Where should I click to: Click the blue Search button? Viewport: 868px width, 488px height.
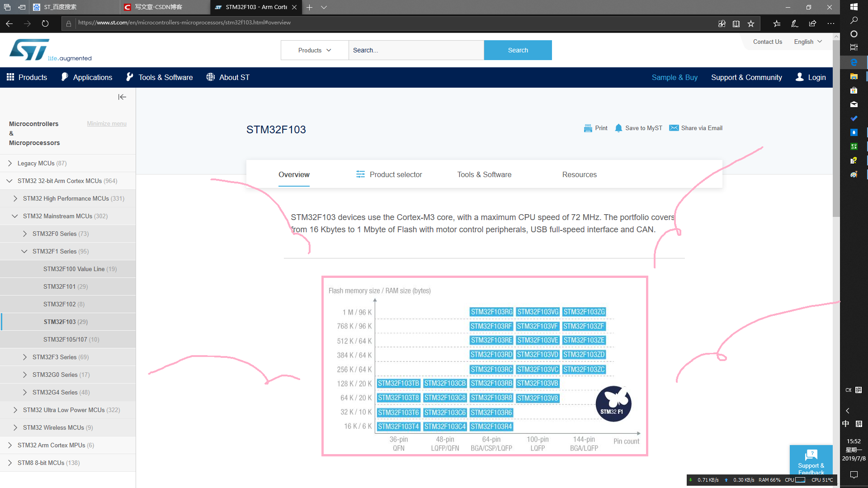(x=518, y=50)
